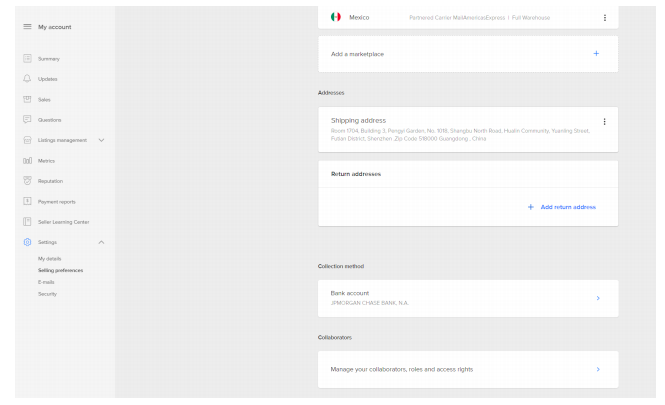This screenshot has height=405, width=665.
Task: Open Questions via the chat icon
Action: [27, 120]
